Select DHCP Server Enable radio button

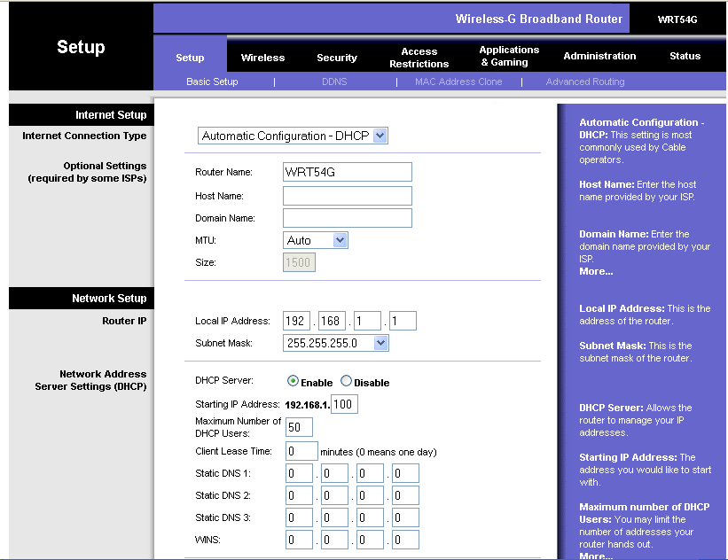[293, 381]
